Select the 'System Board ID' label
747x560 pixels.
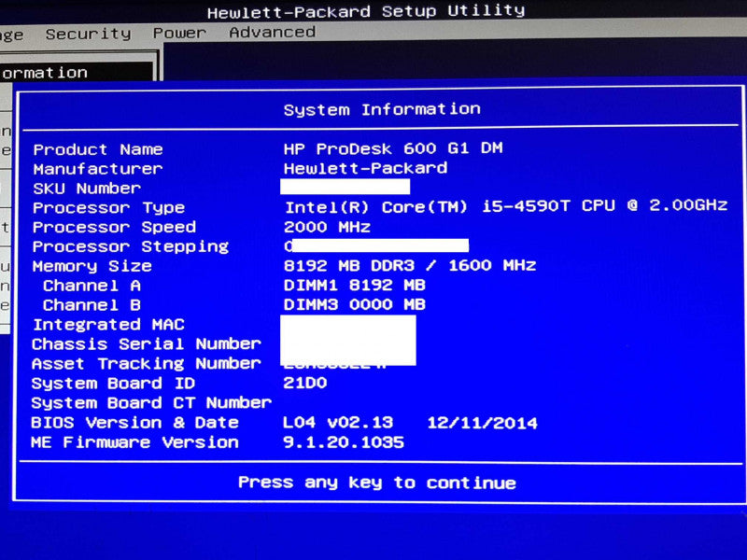click(113, 384)
